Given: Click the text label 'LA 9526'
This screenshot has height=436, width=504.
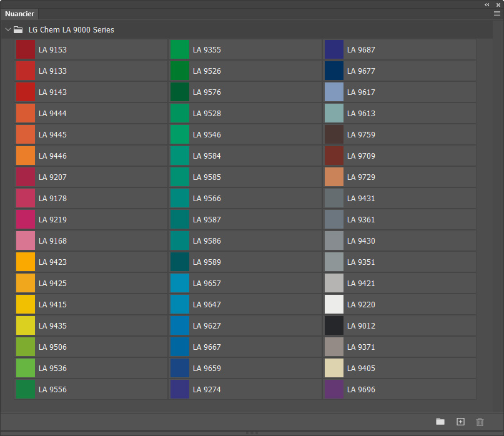Looking at the screenshot, I should 207,71.
